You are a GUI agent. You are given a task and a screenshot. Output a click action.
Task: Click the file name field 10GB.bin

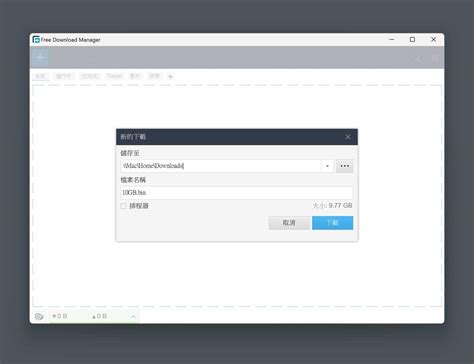click(236, 192)
